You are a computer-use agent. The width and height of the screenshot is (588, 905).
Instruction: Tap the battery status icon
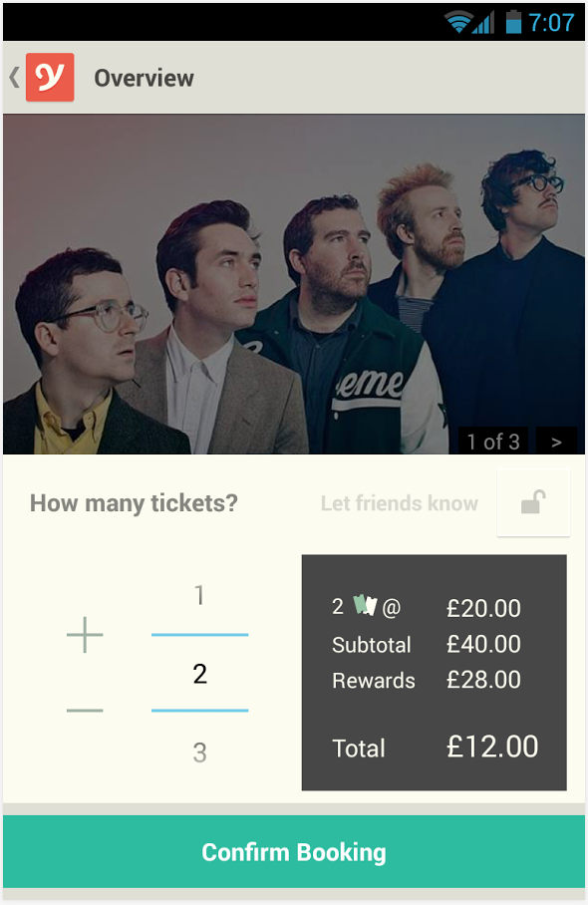point(513,23)
